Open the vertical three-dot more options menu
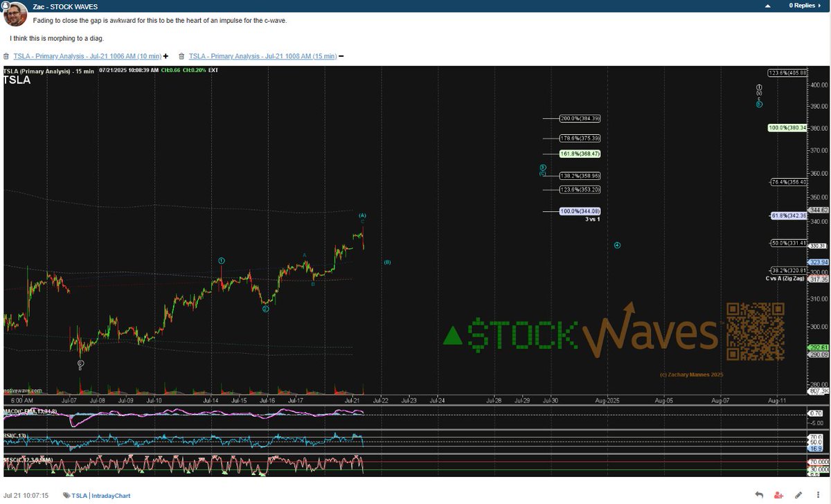This screenshot has height=504, width=831. coord(818,495)
